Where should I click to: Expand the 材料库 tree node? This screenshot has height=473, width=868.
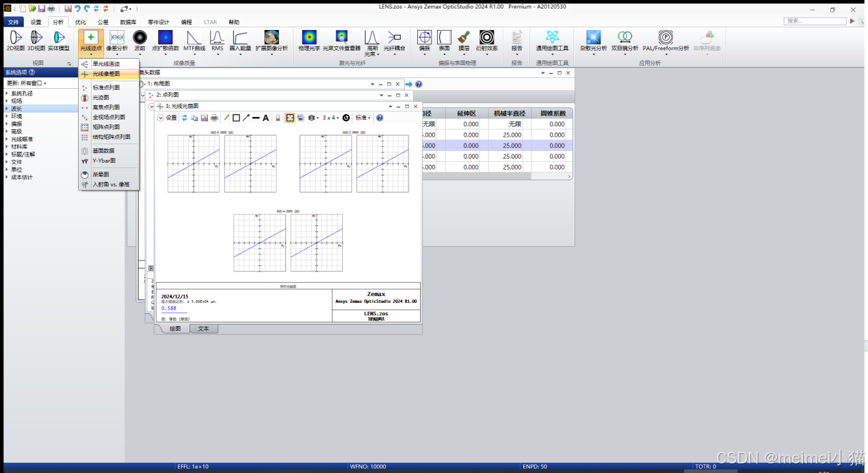pyautogui.click(x=7, y=146)
